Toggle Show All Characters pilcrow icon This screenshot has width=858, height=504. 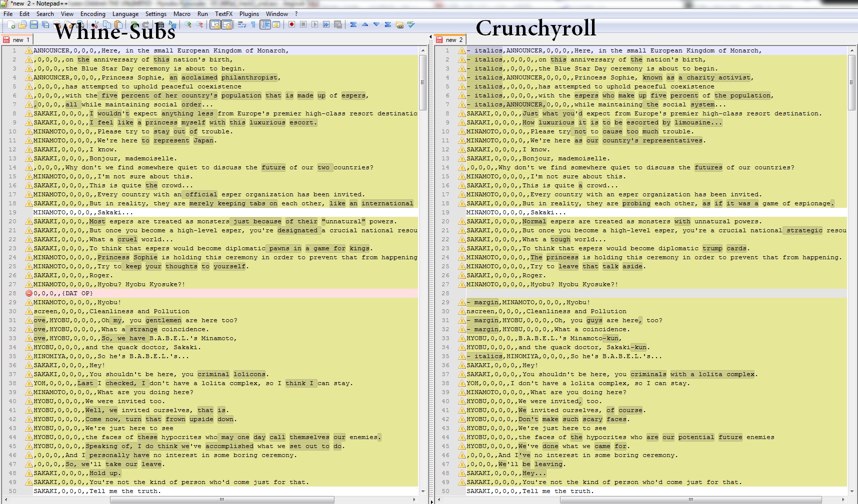(x=253, y=24)
